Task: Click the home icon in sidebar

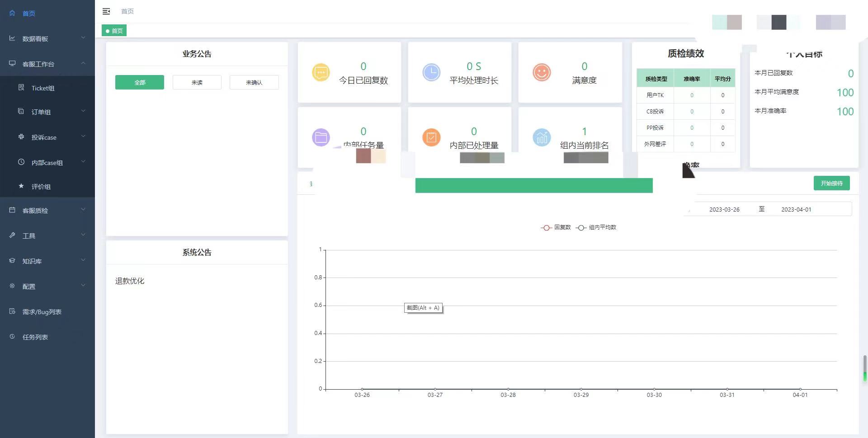Action: (x=12, y=13)
